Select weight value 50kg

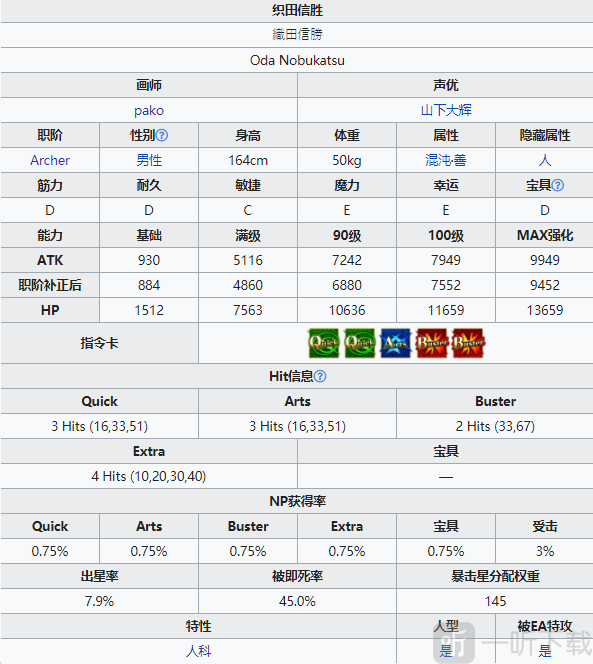coord(346,160)
